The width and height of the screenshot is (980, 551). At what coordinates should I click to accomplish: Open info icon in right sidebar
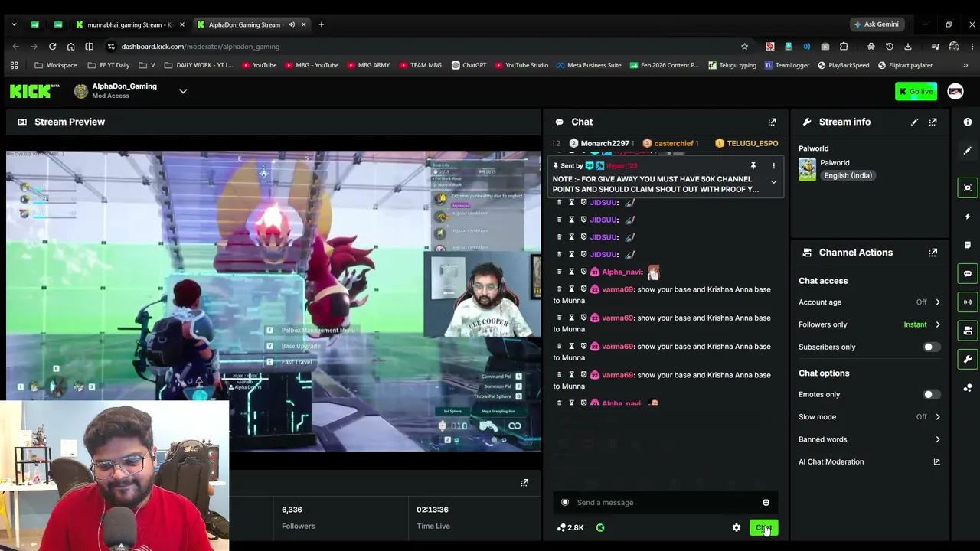(x=968, y=122)
